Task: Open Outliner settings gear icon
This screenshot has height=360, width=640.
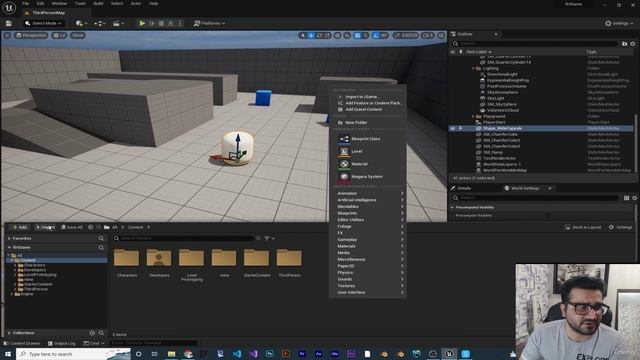Action: pos(633,44)
